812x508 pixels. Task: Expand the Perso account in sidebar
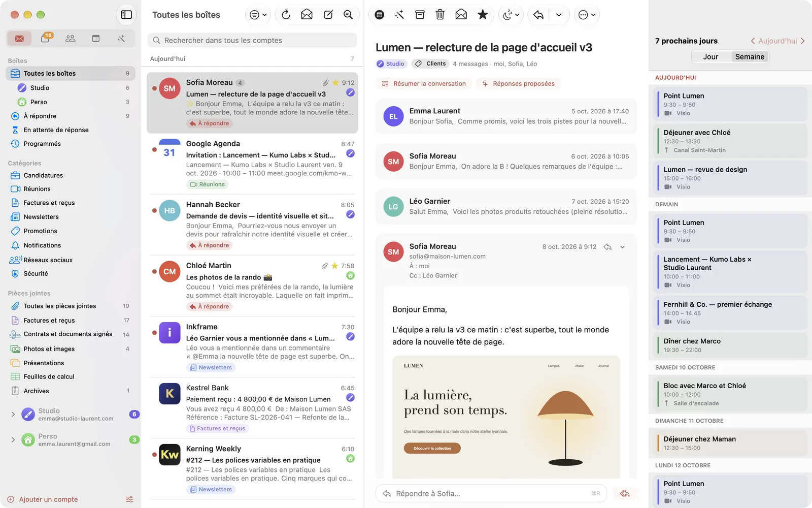13,440
